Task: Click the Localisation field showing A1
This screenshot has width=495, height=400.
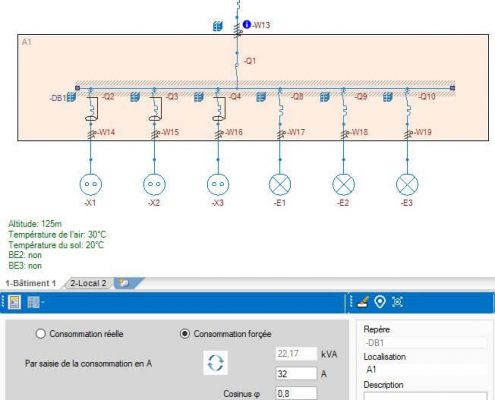Action: tap(425, 369)
